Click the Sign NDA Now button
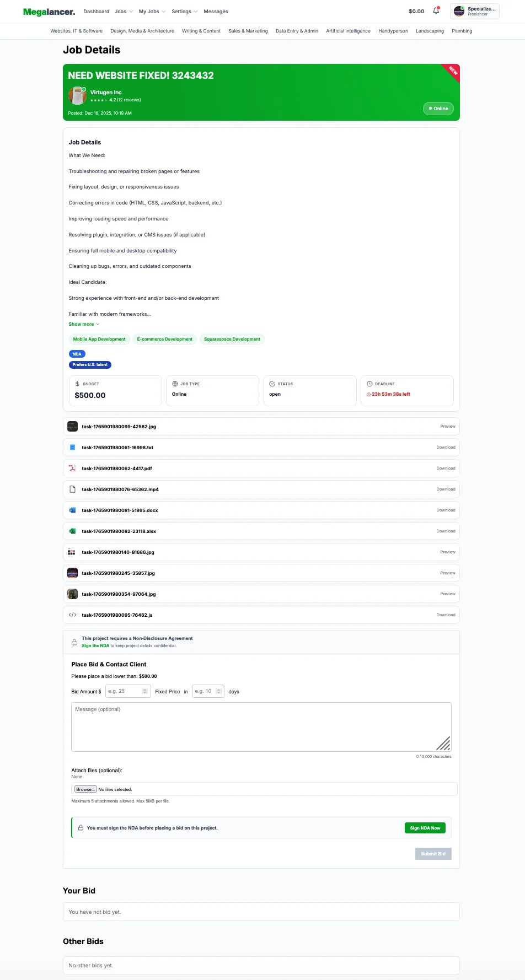525x980 pixels. coord(425,827)
